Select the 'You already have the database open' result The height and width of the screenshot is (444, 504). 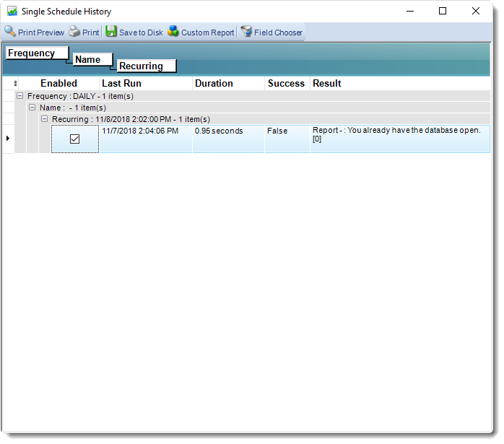click(x=400, y=139)
